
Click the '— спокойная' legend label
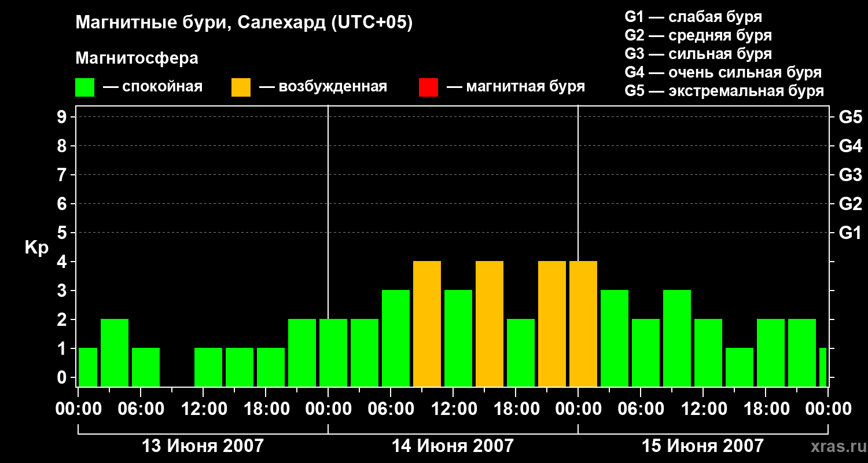pyautogui.click(x=153, y=87)
